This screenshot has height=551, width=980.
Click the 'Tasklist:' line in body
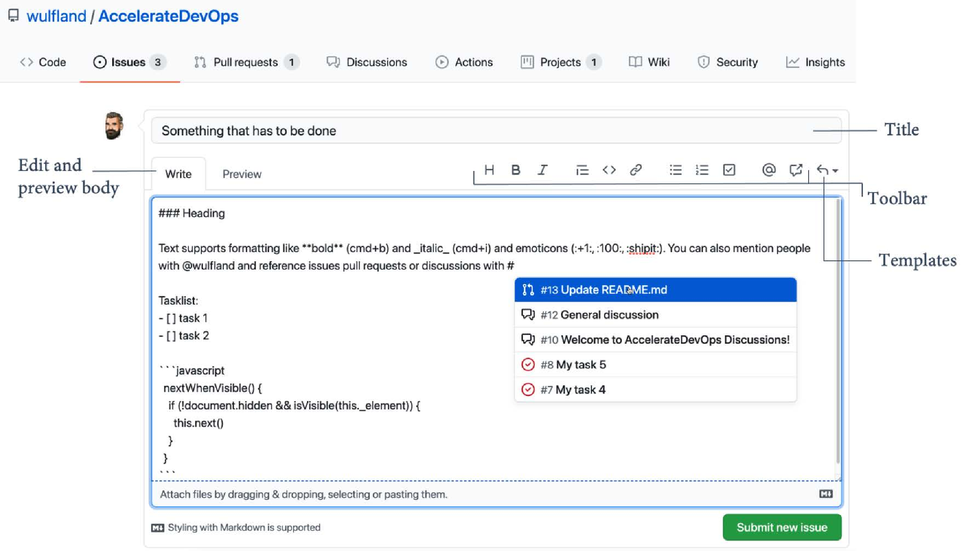click(x=178, y=301)
